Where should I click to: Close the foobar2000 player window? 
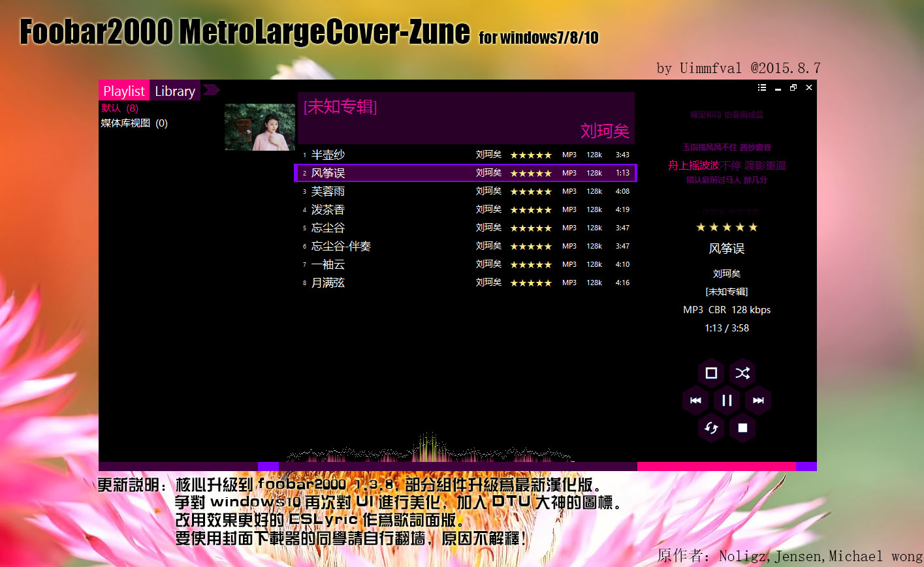click(x=809, y=87)
